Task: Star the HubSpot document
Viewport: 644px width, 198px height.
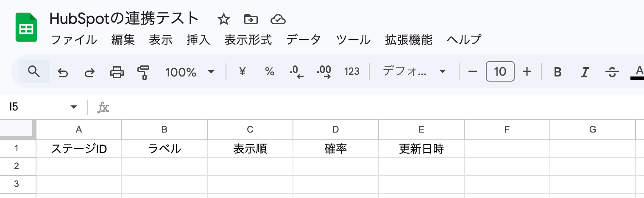Action: tap(223, 19)
